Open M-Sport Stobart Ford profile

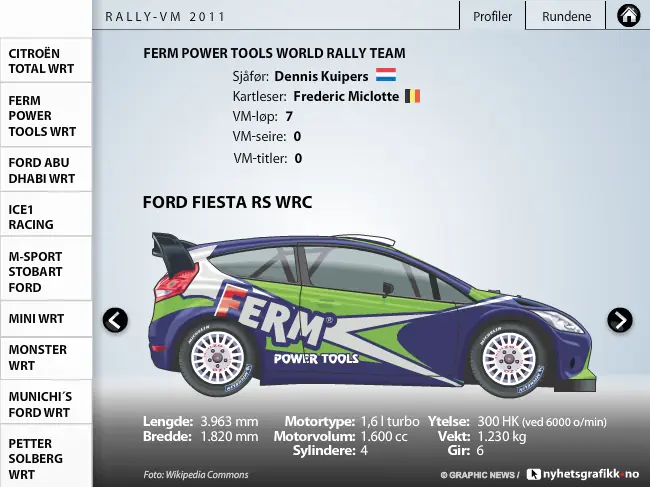point(46,271)
